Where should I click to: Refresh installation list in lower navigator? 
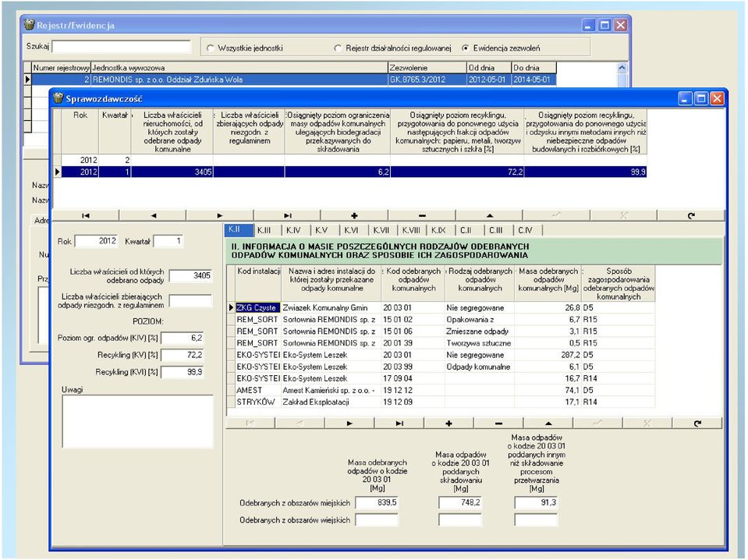pyautogui.click(x=697, y=423)
